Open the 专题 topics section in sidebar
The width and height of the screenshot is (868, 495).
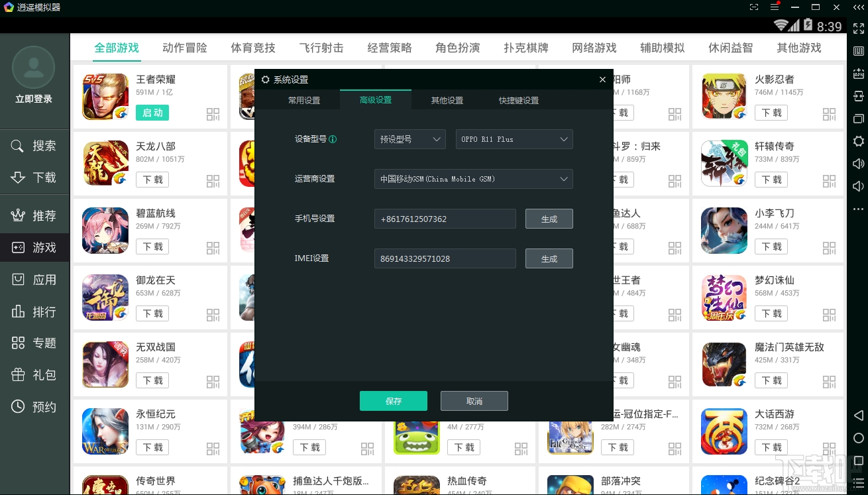click(x=34, y=343)
